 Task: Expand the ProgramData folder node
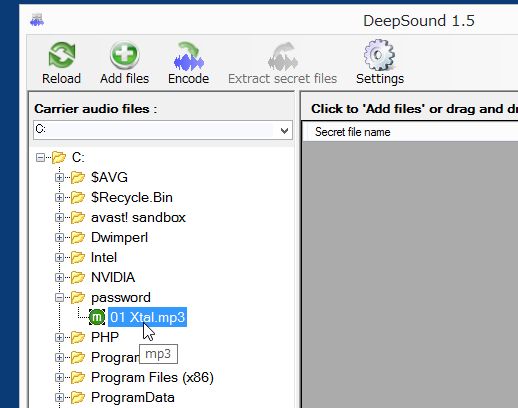click(59, 397)
